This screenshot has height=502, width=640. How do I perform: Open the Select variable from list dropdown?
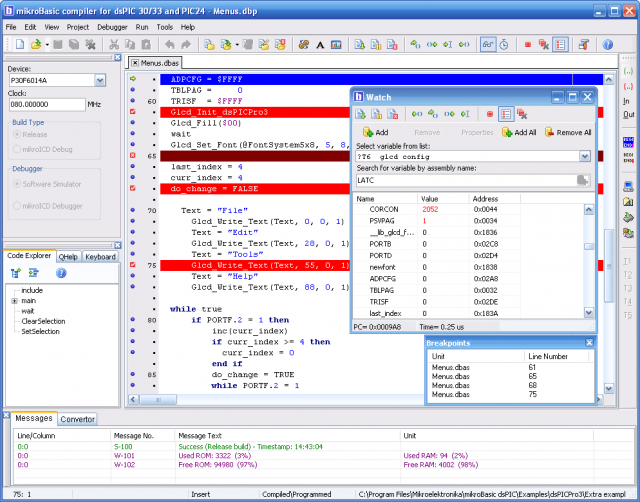(x=584, y=156)
